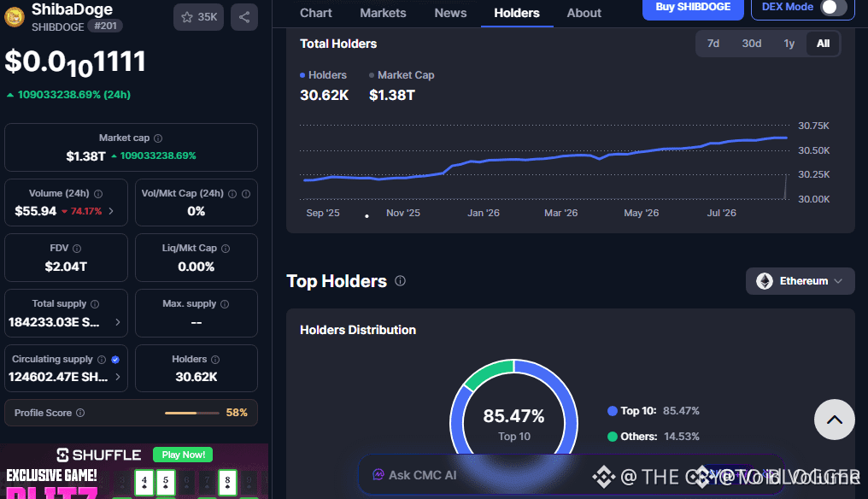Toggle DEX Mode switch

[x=833, y=7]
